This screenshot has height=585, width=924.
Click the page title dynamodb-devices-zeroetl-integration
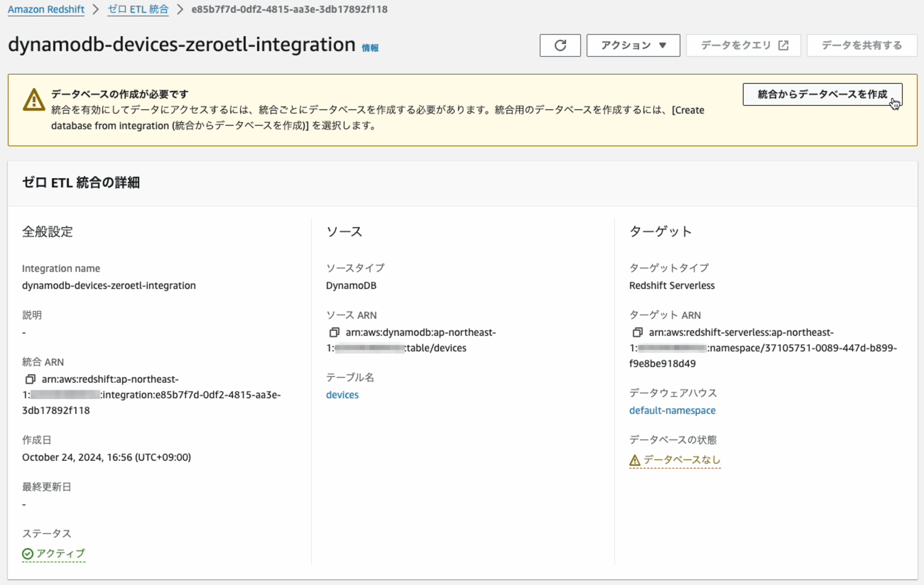pyautogui.click(x=182, y=45)
